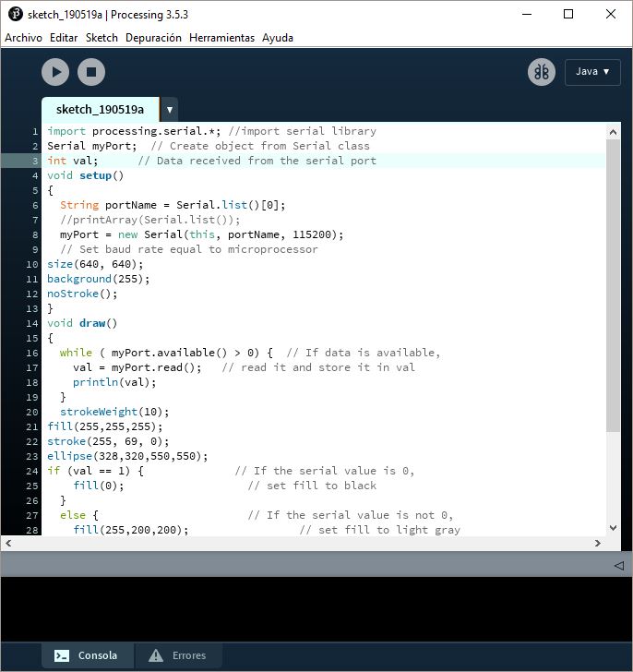Viewport: 633px width, 672px height.
Task: Click the 'void setup()' line
Action: (x=85, y=175)
